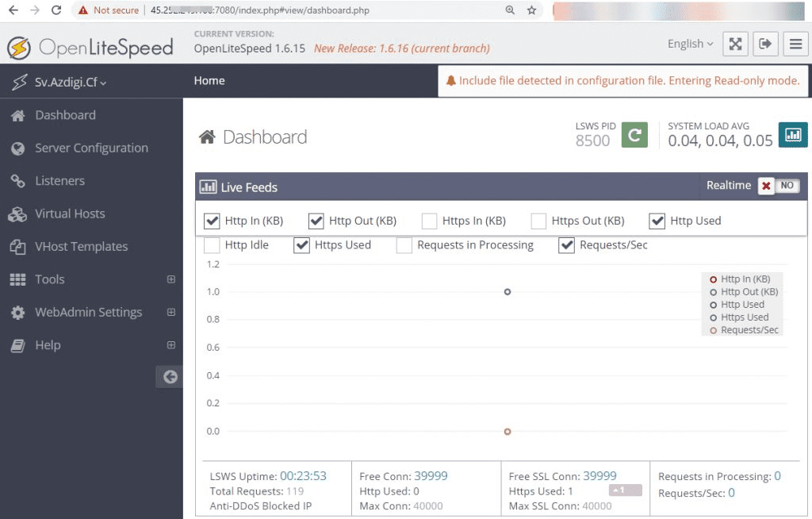Viewport: 812px width, 519px height.
Task: Check the Requests in Processing checkbox
Action: pos(404,245)
